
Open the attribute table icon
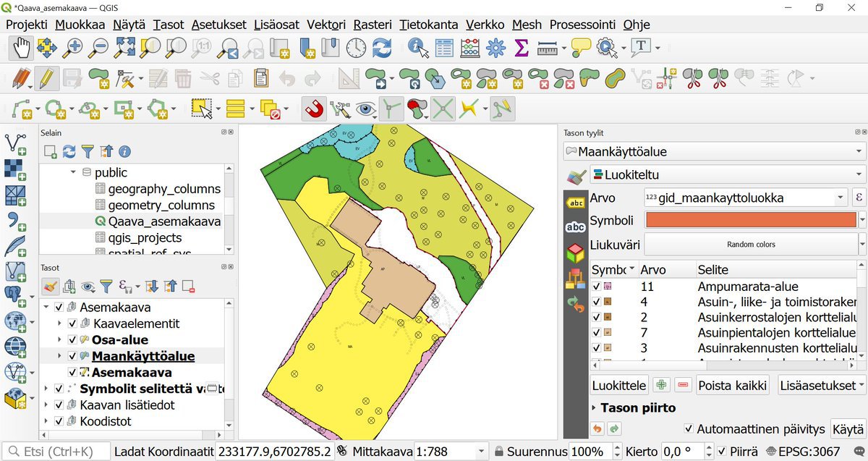tap(444, 48)
